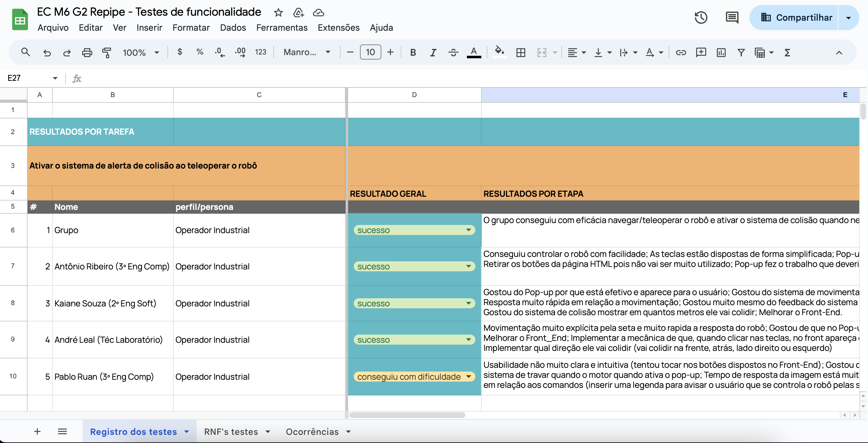Switch to RNF's testes tab
Viewport: 868px width, 443px height.
click(x=237, y=431)
